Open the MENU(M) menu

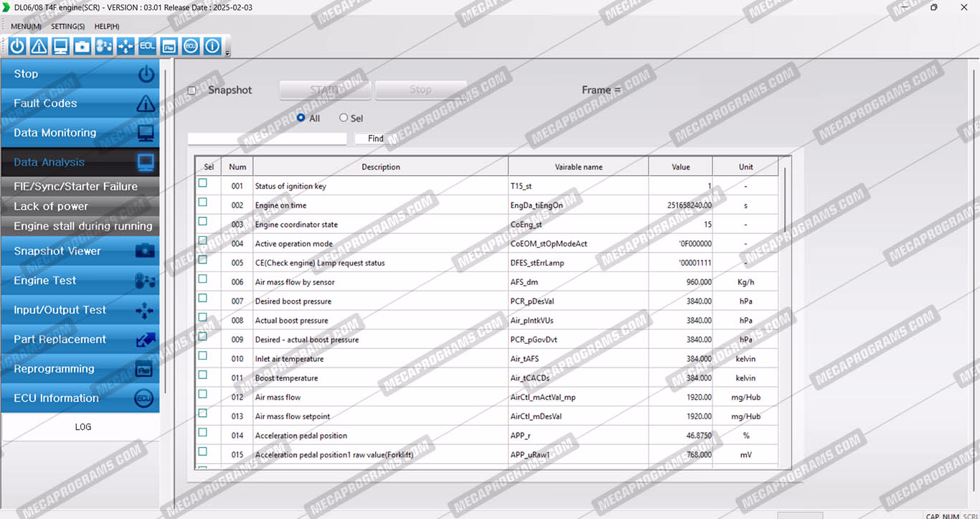click(26, 27)
